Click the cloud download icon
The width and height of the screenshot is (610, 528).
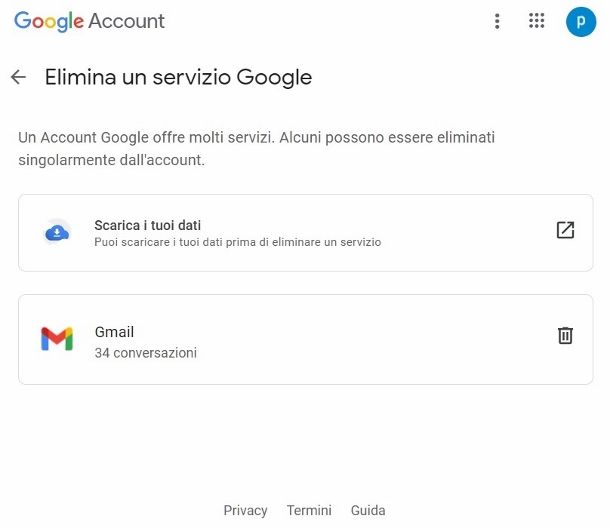tap(57, 233)
